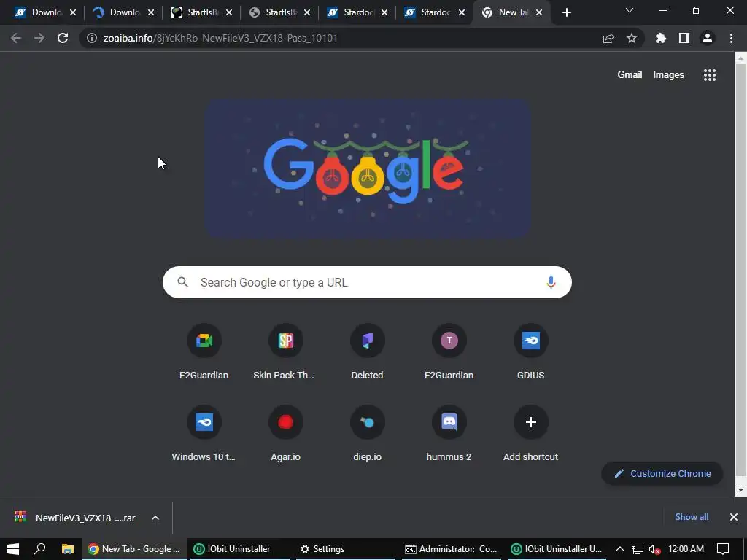
Task: Open Chrome three-dot menu
Action: point(731,38)
